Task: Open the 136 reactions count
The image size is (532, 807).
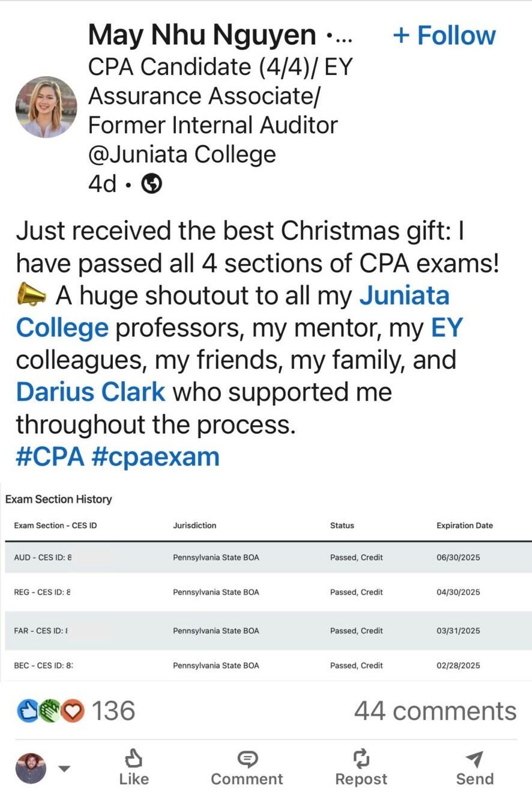Action: coord(113,712)
